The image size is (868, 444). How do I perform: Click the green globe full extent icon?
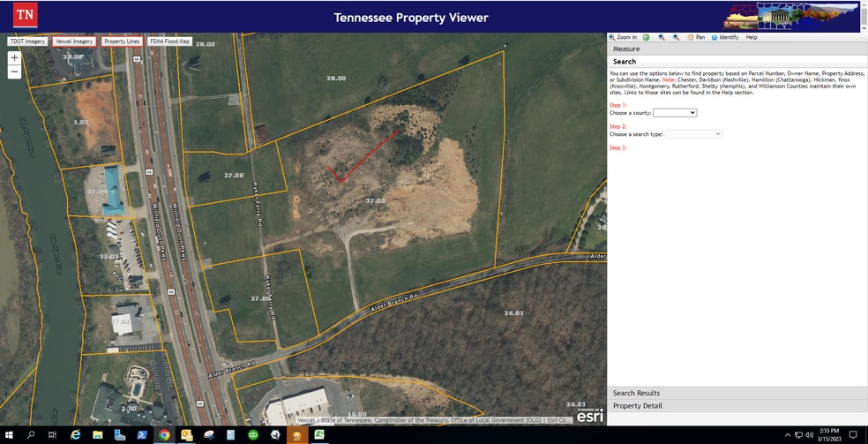[x=646, y=37]
